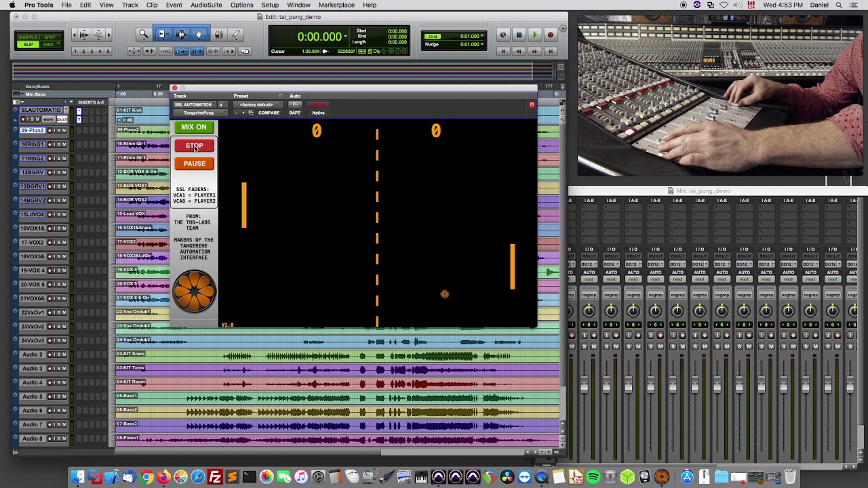Select the 20-VOX 5 track name

[x=33, y=285]
